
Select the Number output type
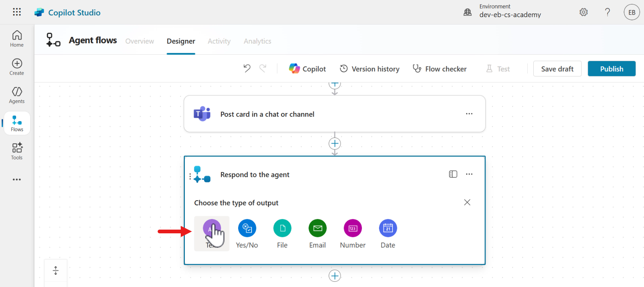tap(353, 228)
